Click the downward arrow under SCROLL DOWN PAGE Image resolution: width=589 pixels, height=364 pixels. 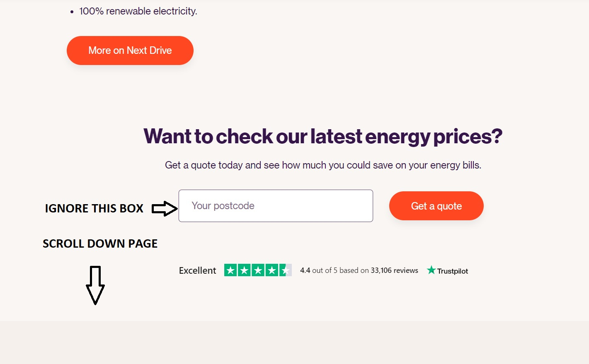click(x=95, y=285)
